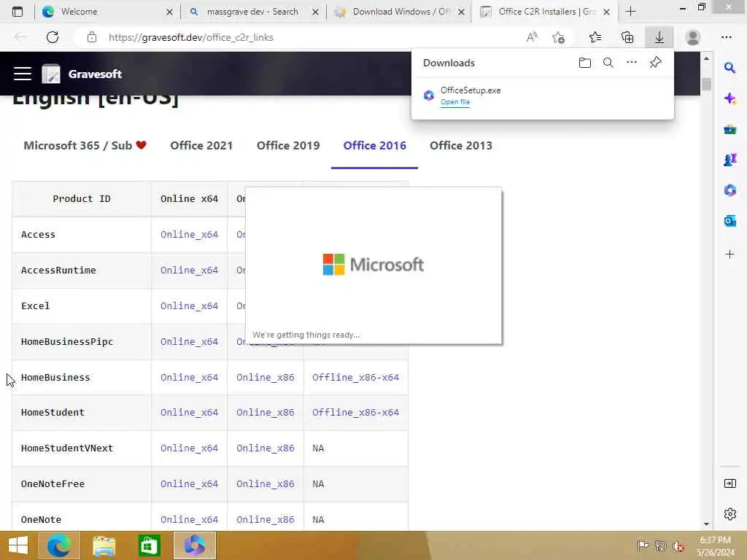This screenshot has width=747, height=560.
Task: Open Collections icon in toolbar
Action: click(627, 37)
